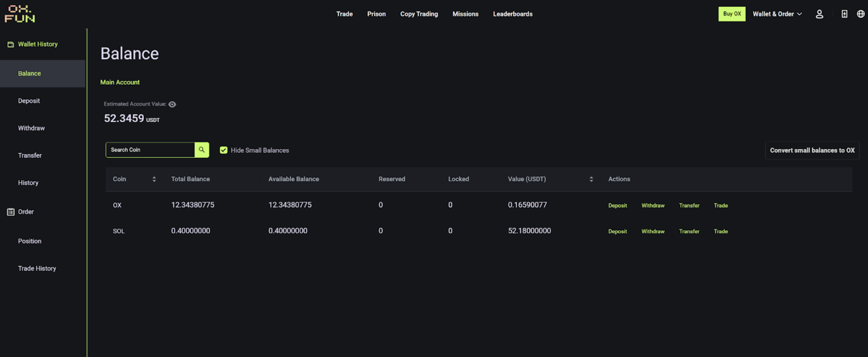Click Deposit link in OX row

(617, 206)
